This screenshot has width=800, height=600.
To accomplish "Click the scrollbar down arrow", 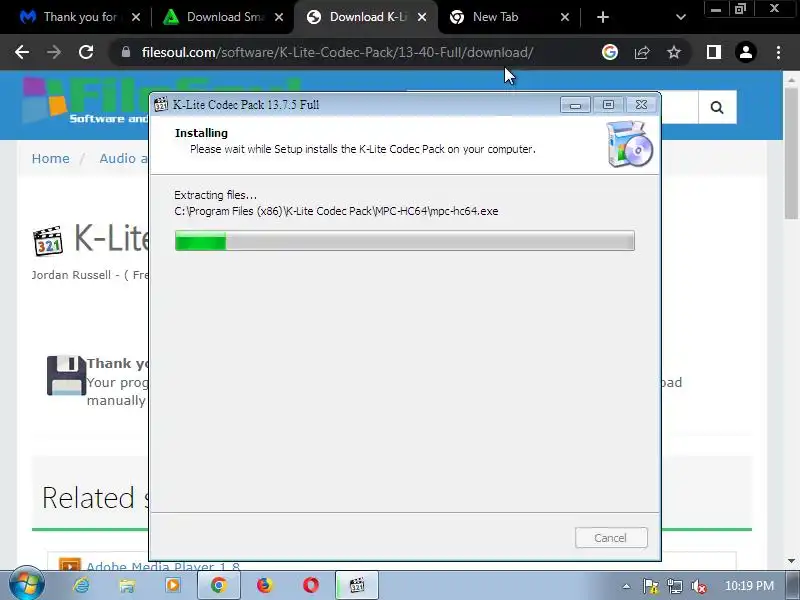I will pos(791,561).
